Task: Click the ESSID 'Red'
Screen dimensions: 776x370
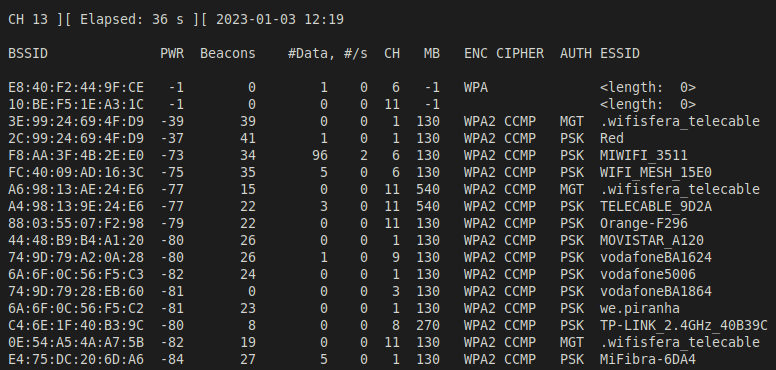Action: point(612,139)
